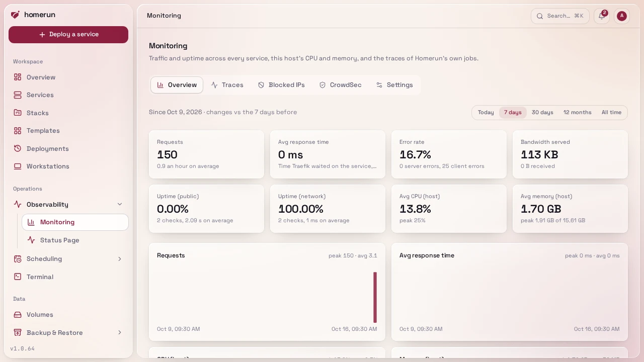The image size is (644, 362).
Task: Click the Bandwidth served 113 KB card
Action: [x=570, y=154]
